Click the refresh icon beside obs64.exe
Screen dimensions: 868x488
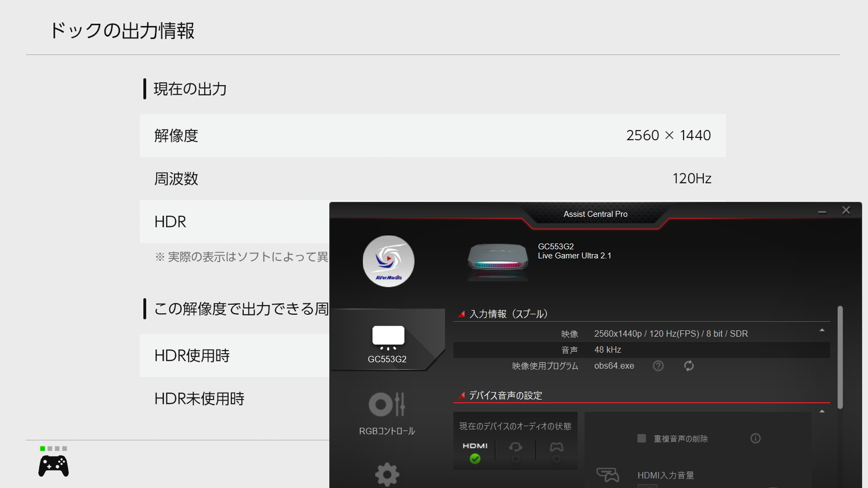(x=688, y=366)
